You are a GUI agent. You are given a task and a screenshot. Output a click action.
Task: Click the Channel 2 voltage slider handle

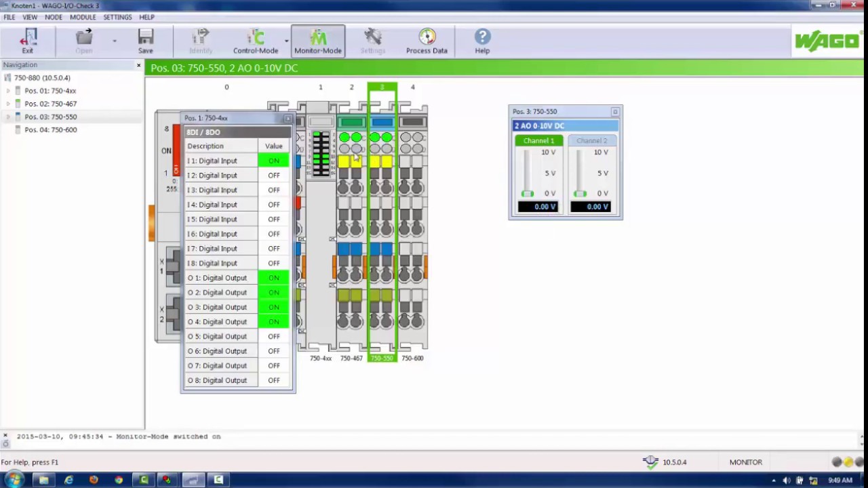pyautogui.click(x=580, y=194)
